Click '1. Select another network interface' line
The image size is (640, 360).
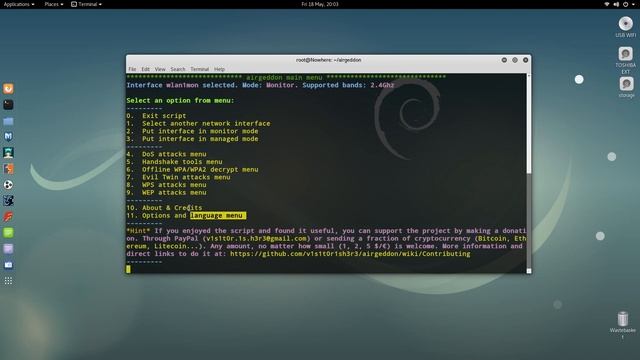tap(198, 124)
